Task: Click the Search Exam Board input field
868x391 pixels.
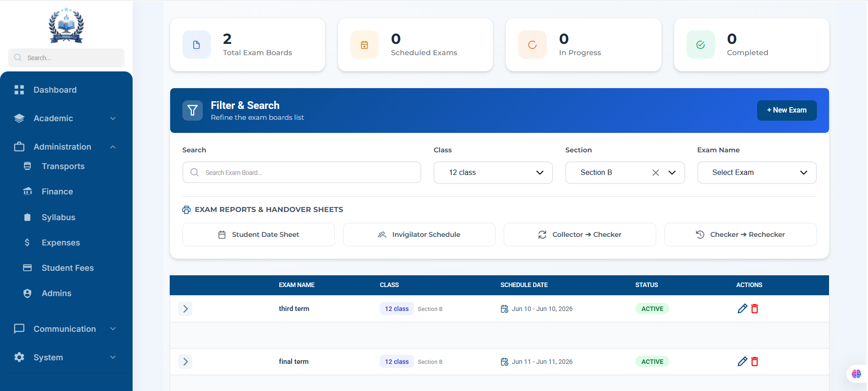Action: (x=302, y=173)
